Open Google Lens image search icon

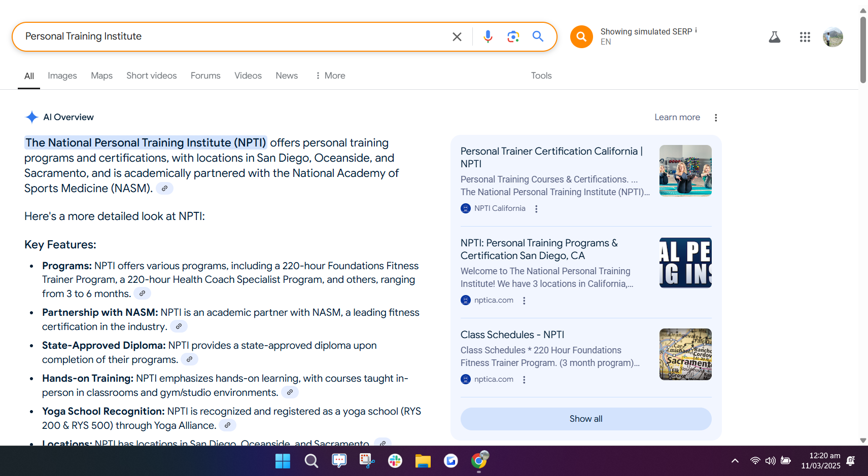tap(513, 36)
